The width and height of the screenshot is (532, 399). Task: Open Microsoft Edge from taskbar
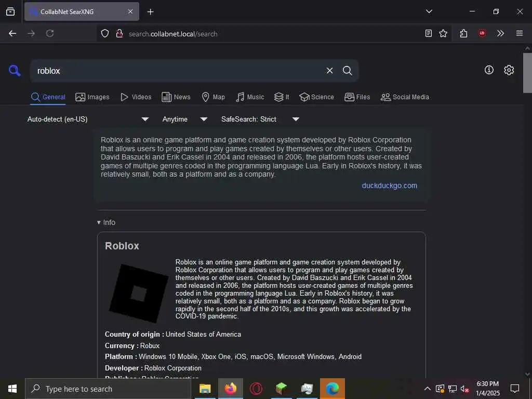(332, 389)
